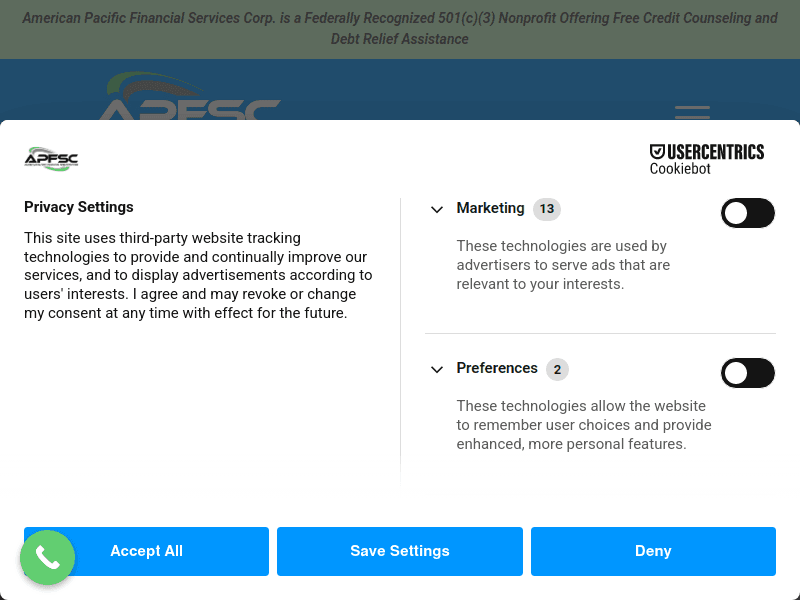Click the APFSC logo in the dialog
Image resolution: width=800 pixels, height=600 pixels.
click(x=50, y=159)
